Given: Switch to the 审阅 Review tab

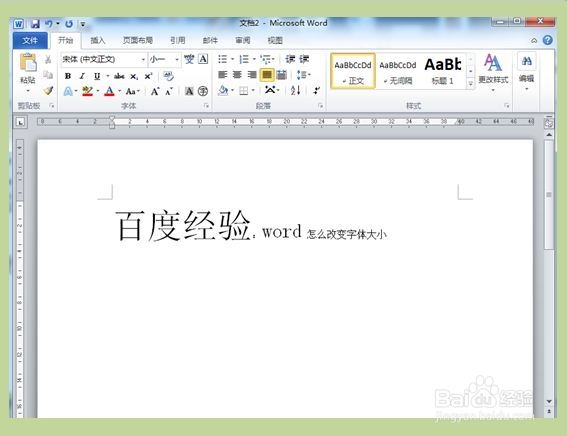Looking at the screenshot, I should pos(242,40).
